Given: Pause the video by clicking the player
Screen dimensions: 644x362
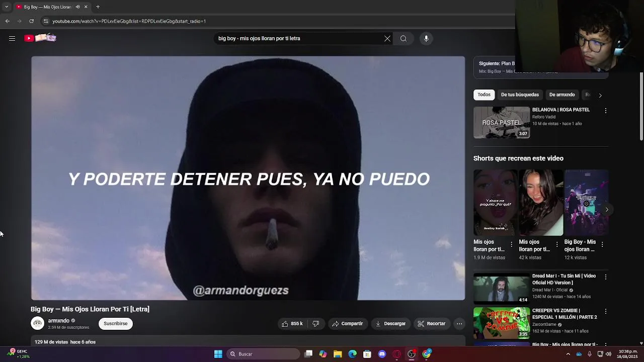Looking at the screenshot, I should (x=248, y=178).
